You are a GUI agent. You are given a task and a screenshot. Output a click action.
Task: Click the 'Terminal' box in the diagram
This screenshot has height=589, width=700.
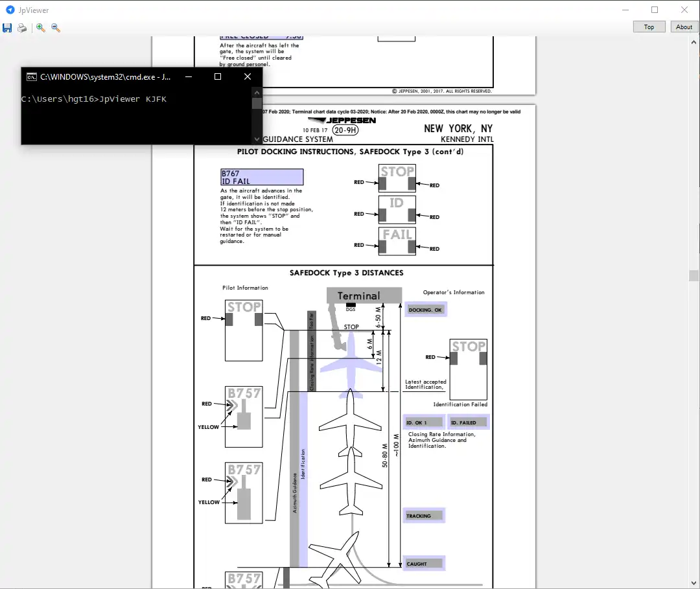click(x=364, y=295)
